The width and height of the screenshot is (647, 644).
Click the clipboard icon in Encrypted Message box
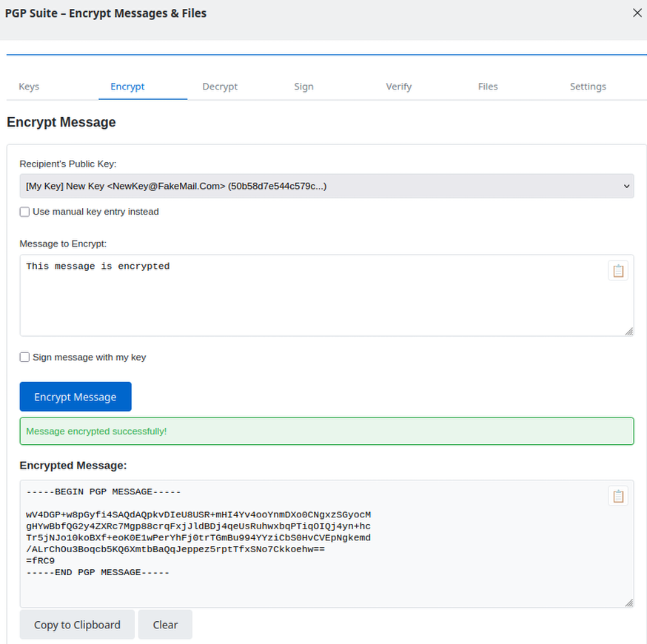(x=617, y=496)
